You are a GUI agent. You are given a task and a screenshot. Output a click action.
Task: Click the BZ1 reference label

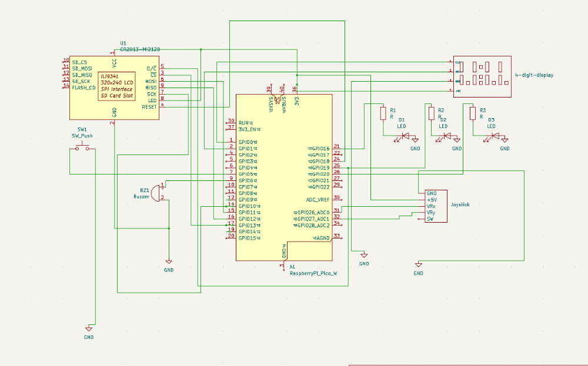click(x=145, y=190)
